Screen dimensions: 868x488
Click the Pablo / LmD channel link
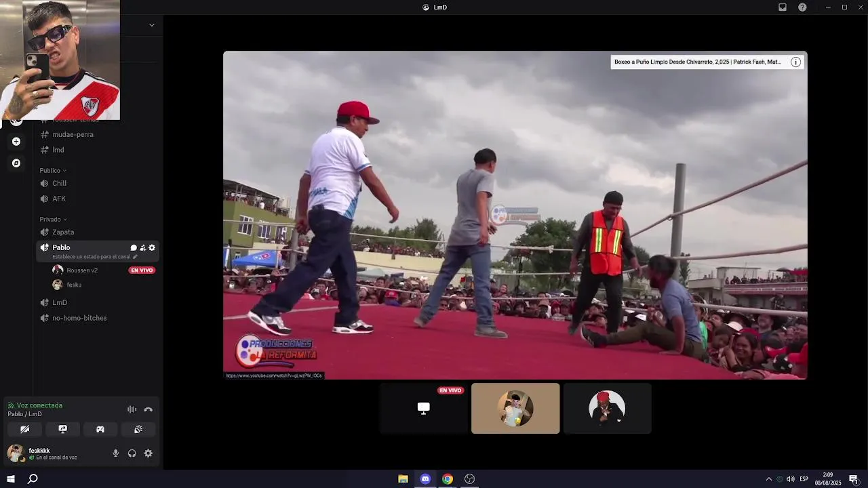tap(25, 414)
